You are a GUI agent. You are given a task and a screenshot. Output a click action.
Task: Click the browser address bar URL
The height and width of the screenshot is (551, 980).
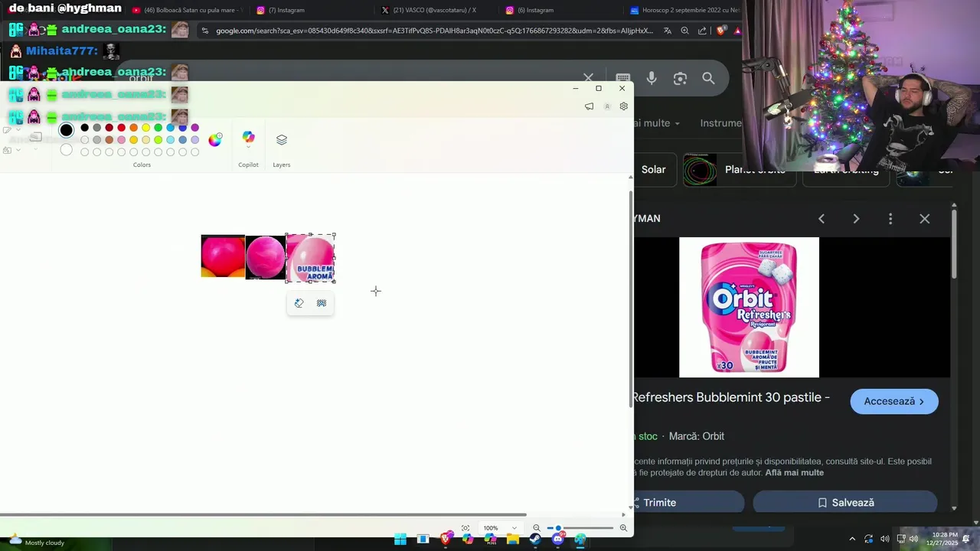(434, 31)
